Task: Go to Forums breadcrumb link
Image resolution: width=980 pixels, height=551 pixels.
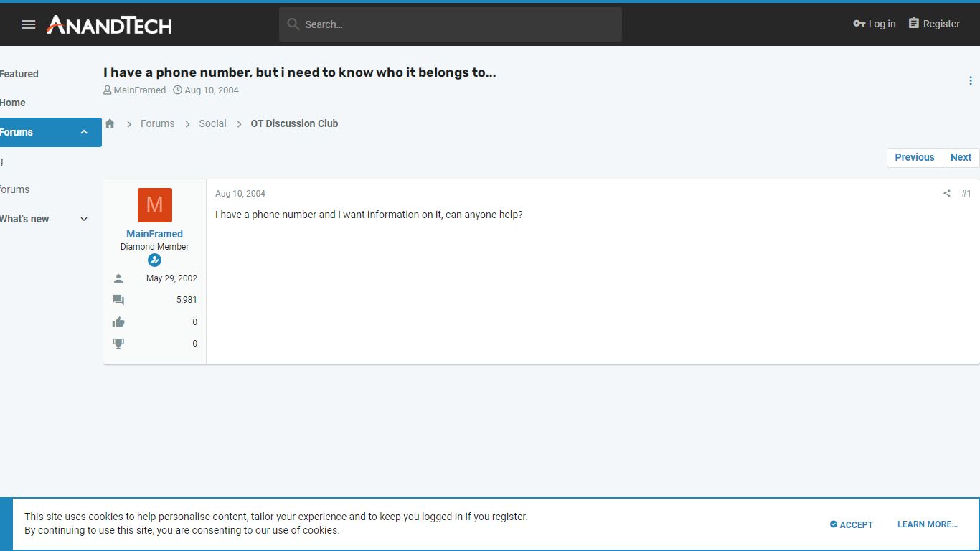Action: [158, 123]
